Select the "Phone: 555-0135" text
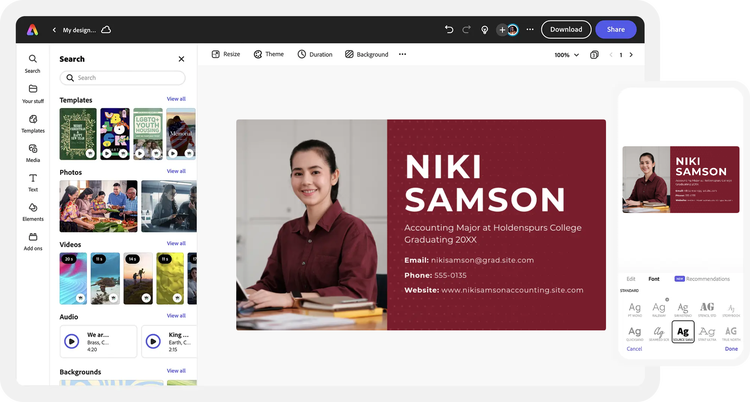 click(435, 275)
